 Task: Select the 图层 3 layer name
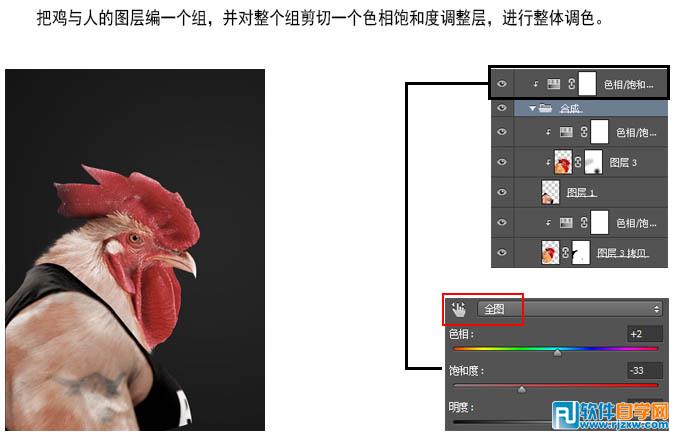coord(623,162)
